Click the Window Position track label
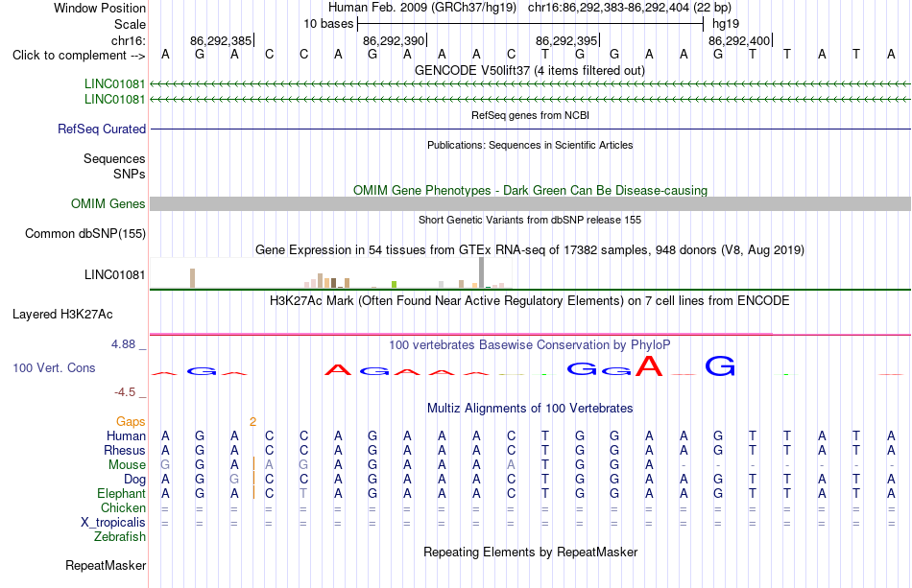The width and height of the screenshot is (912, 588). pyautogui.click(x=100, y=8)
